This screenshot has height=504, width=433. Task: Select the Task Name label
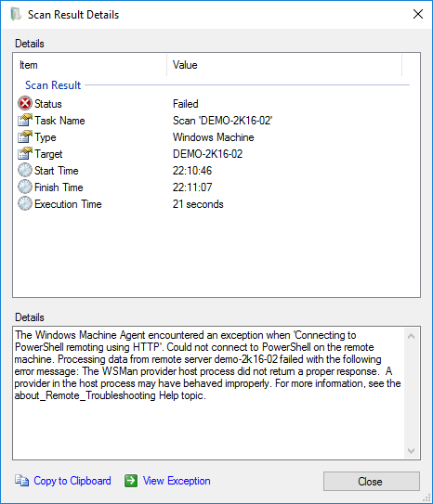[x=59, y=121]
